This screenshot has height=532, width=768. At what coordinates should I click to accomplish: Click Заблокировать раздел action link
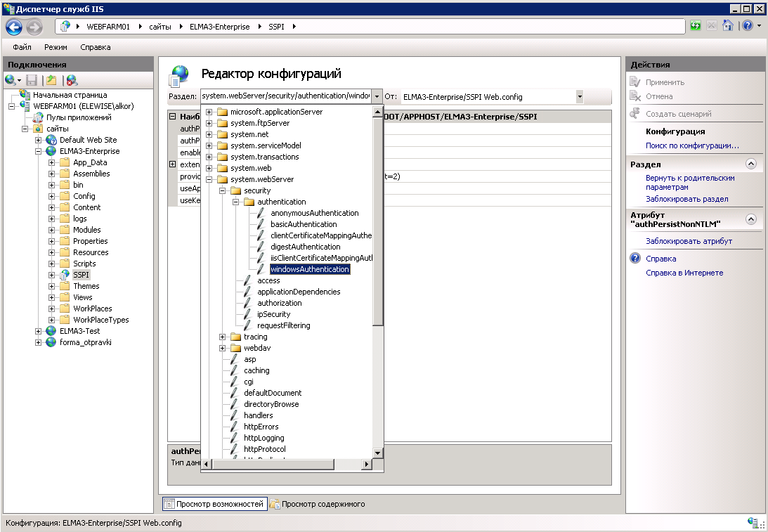coord(686,199)
